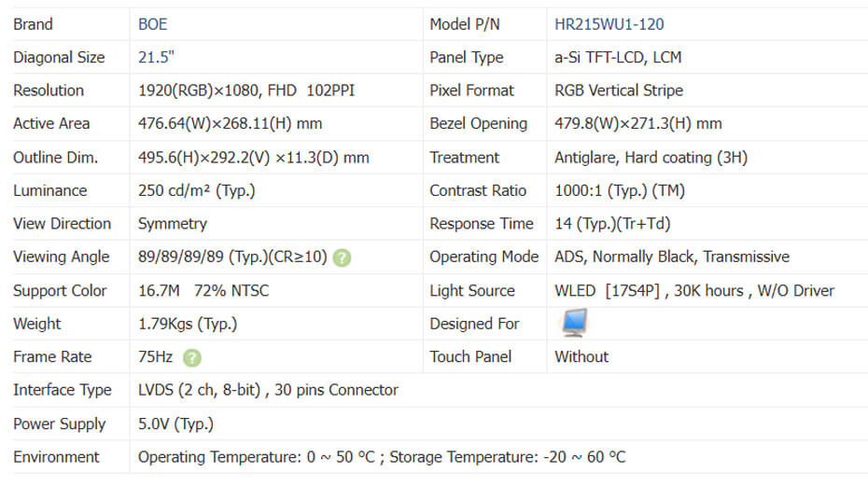Click the WLED light source value
Screen dimensions: 868x486
point(694,290)
